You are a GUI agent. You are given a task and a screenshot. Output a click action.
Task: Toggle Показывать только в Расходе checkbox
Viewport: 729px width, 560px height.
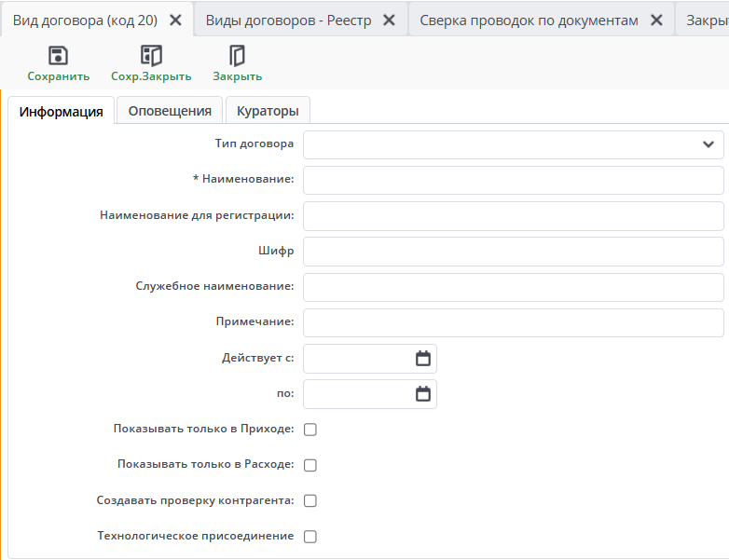pyautogui.click(x=310, y=465)
